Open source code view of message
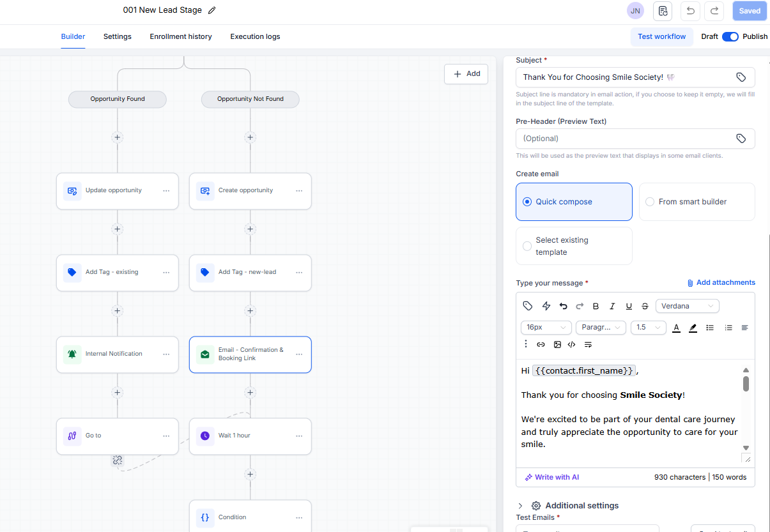This screenshot has width=770, height=532. pos(572,344)
